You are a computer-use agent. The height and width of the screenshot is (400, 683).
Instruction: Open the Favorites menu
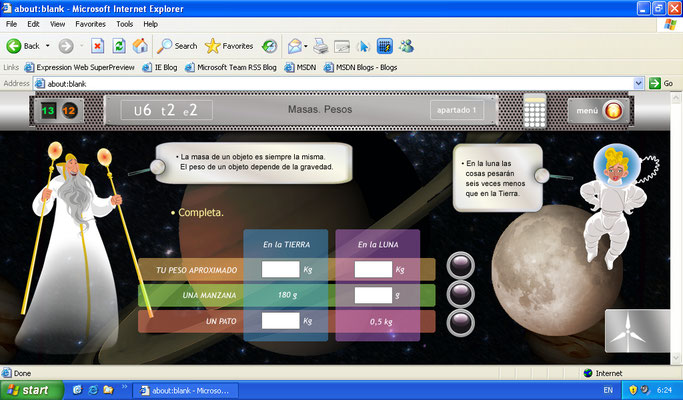pos(90,24)
